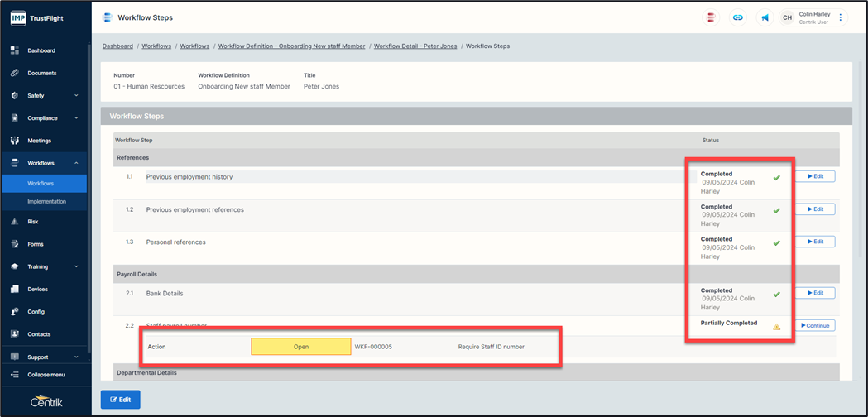Click the Risk warning icon in sidebar

click(15, 222)
